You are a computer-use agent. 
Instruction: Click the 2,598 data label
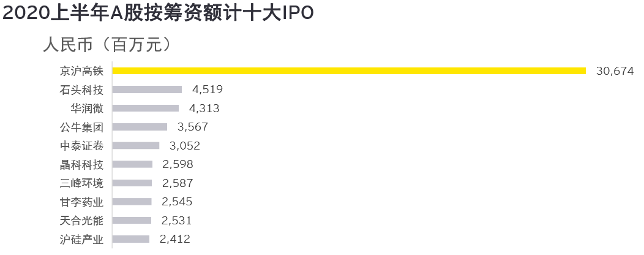coord(178,164)
